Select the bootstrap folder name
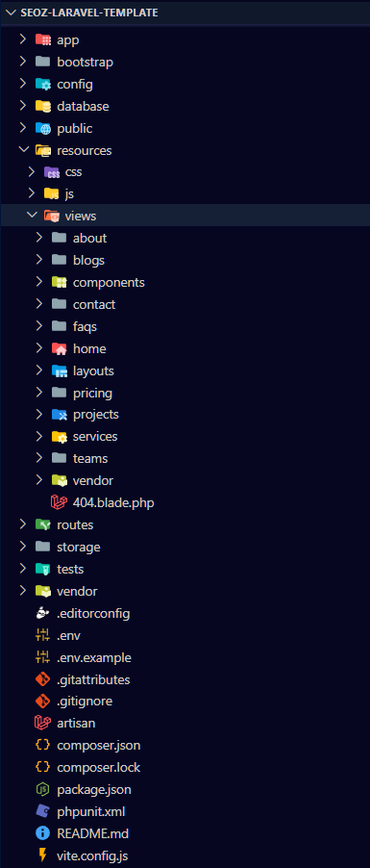This screenshot has height=868, width=370. tap(86, 62)
